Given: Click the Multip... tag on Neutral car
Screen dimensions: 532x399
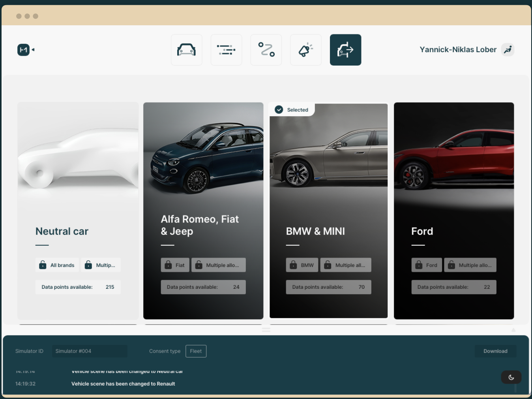Looking at the screenshot, I should (101, 265).
